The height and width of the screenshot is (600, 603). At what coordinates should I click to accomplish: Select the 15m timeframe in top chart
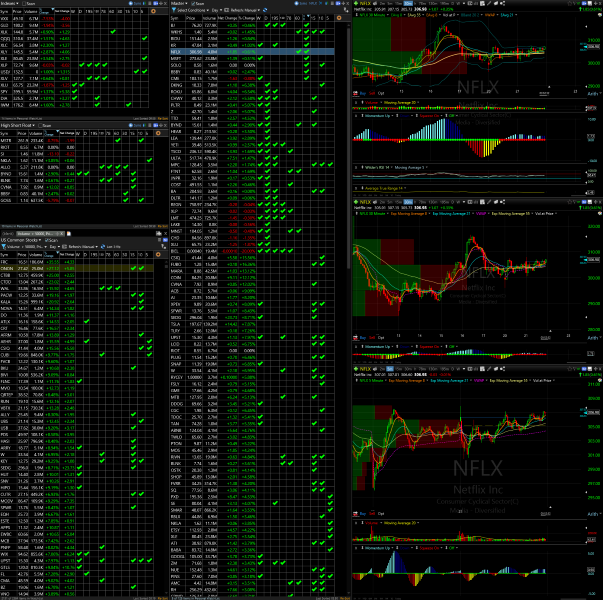399,3
